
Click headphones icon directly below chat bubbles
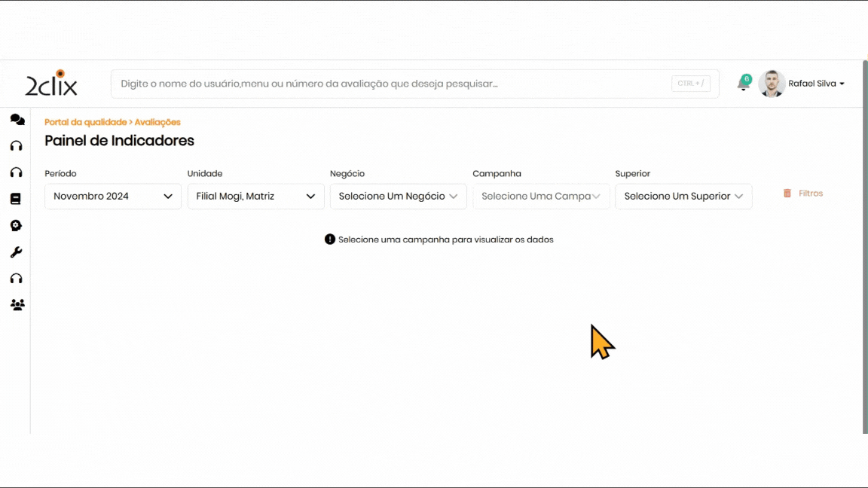[x=17, y=146]
